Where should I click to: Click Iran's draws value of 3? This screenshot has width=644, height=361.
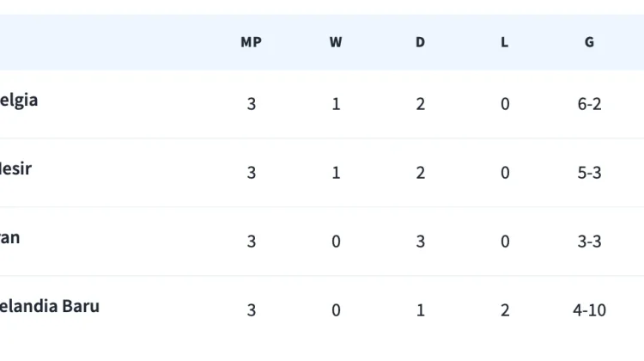coord(420,242)
